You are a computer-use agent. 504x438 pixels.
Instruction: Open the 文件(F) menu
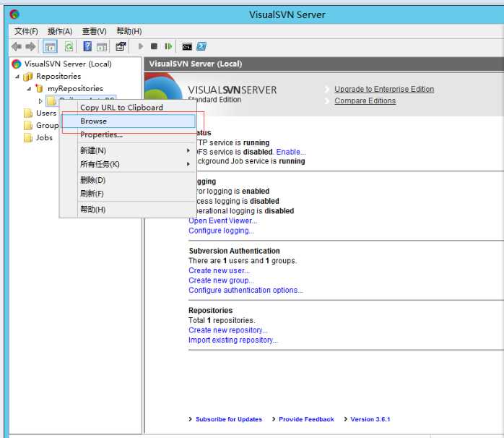[26, 32]
